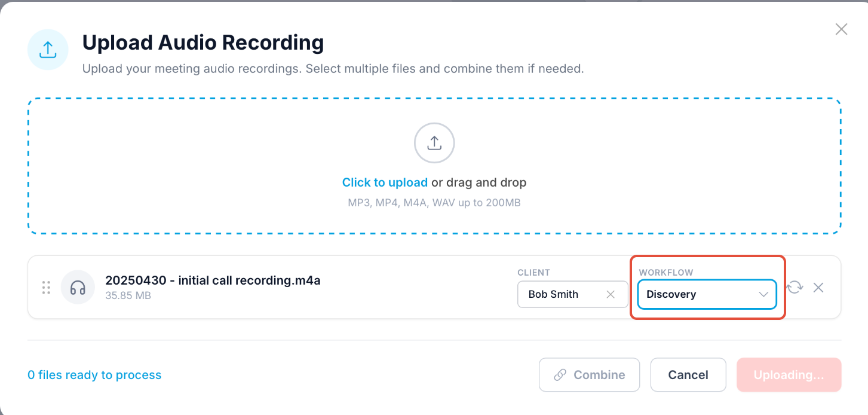Close the Upload Audio Recording dialog
Viewport: 868px width, 415px height.
pyautogui.click(x=841, y=29)
